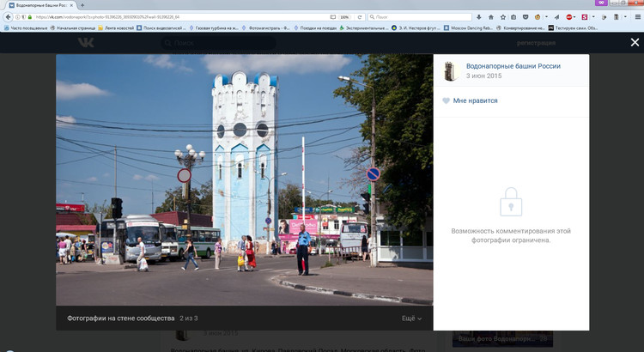Screen dimensions: 644x352
Task: Open the Экспериментальные bookmark
Action: 363,28
